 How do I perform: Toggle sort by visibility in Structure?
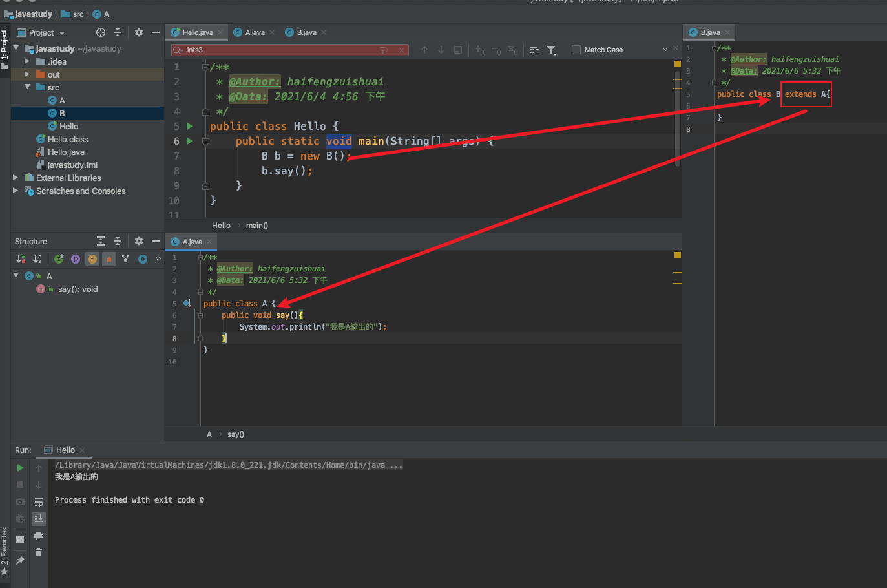(x=21, y=259)
